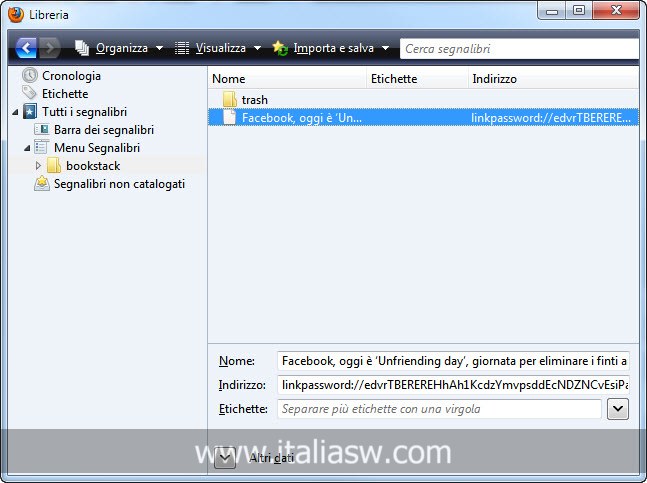
Task: Focus the Cerca segnalibri search field
Action: point(519,49)
